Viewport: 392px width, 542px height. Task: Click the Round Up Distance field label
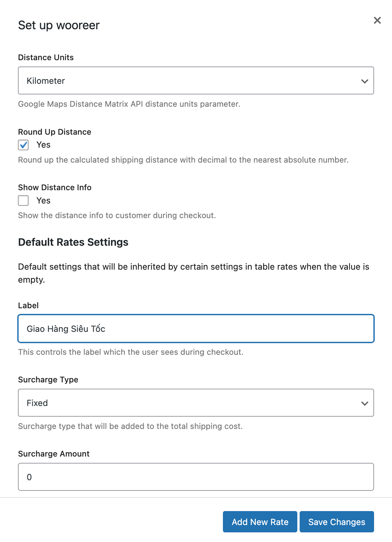click(54, 132)
